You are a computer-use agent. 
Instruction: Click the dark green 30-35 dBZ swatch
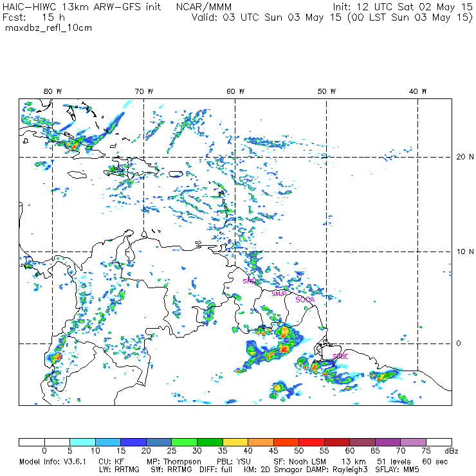pyautogui.click(x=210, y=442)
